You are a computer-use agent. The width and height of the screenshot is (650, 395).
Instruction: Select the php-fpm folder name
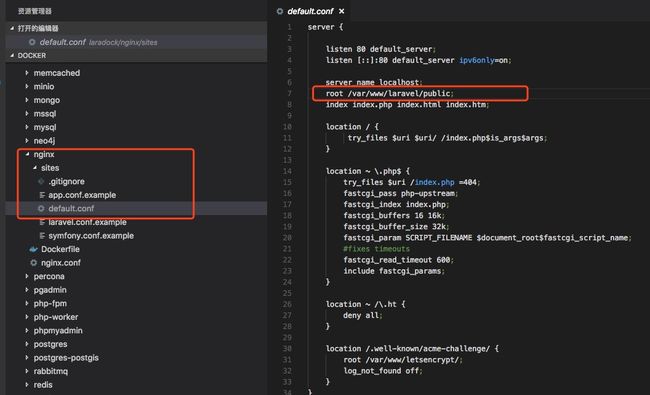point(50,303)
